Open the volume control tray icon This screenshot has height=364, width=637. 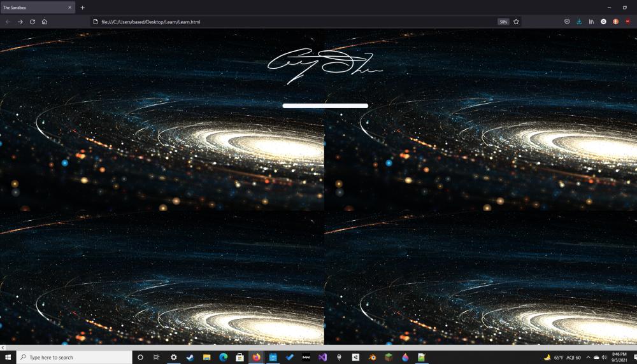(604, 357)
